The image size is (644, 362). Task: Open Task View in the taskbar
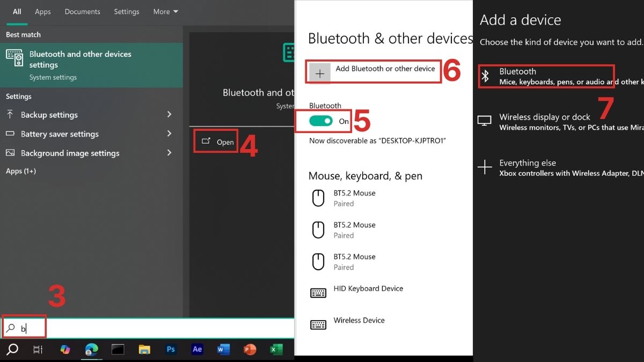38,350
